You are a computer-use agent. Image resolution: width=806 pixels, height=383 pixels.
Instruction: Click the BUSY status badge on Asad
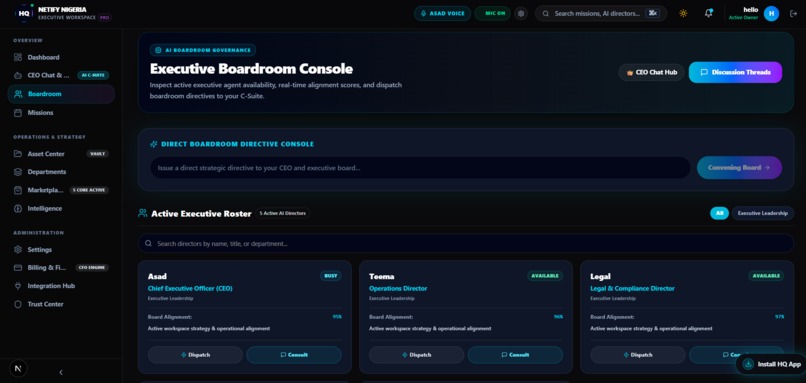[331, 276]
